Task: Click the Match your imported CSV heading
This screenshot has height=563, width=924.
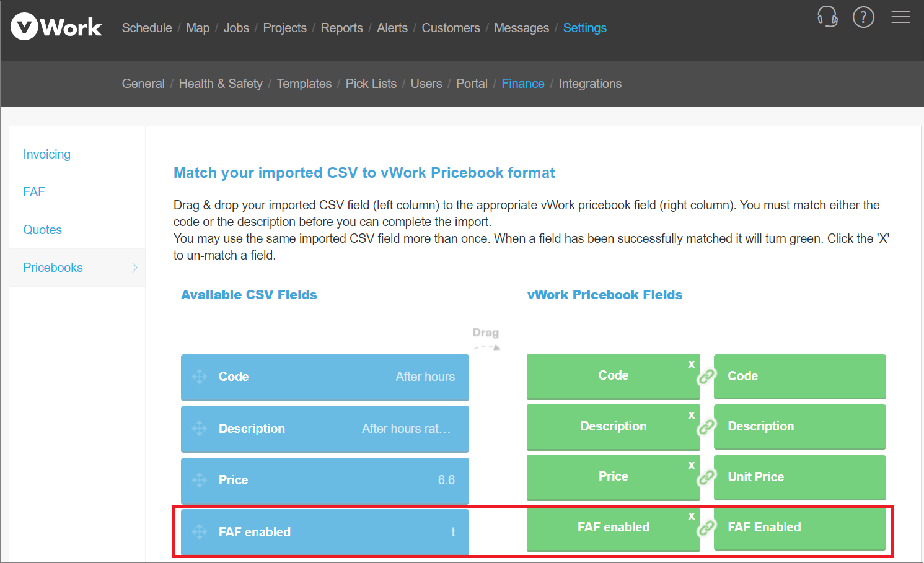Action: point(364,173)
